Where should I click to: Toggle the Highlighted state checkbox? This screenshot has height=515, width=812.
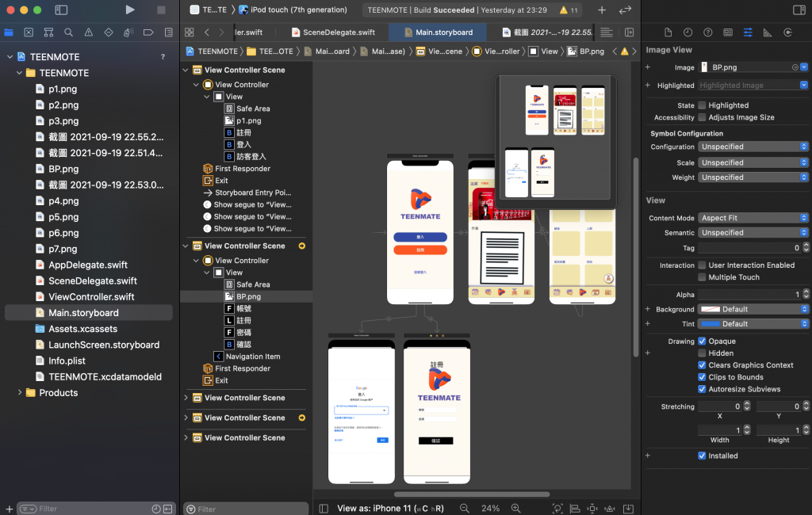[702, 105]
